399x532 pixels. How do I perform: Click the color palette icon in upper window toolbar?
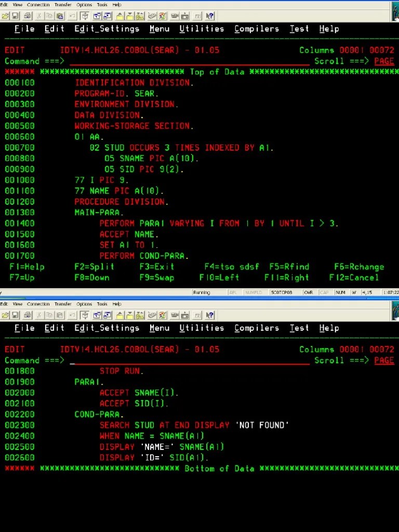tap(162, 16)
